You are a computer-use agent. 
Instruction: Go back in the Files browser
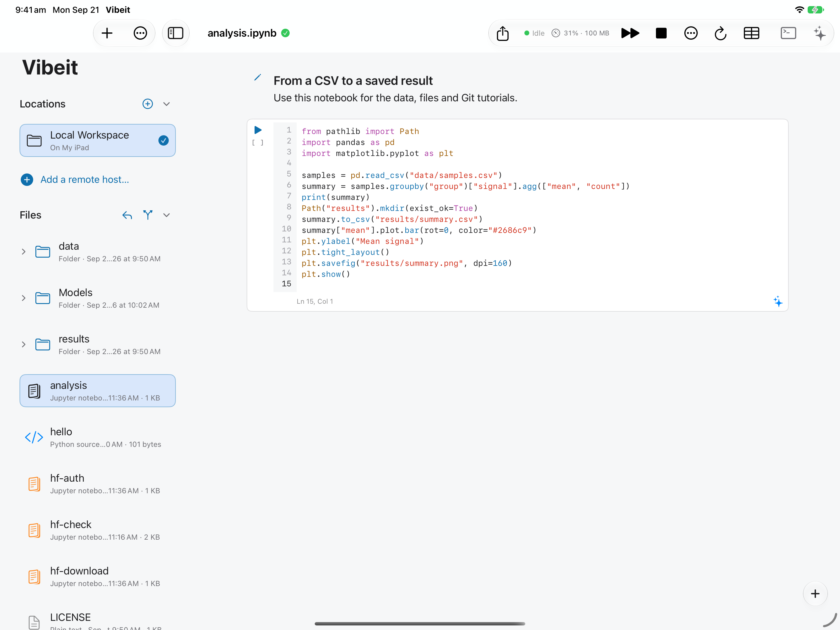pos(127,215)
